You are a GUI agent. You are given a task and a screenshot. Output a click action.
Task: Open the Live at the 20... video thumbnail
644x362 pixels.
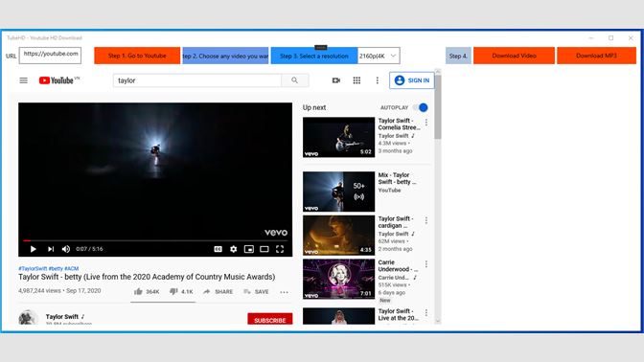tap(339, 316)
